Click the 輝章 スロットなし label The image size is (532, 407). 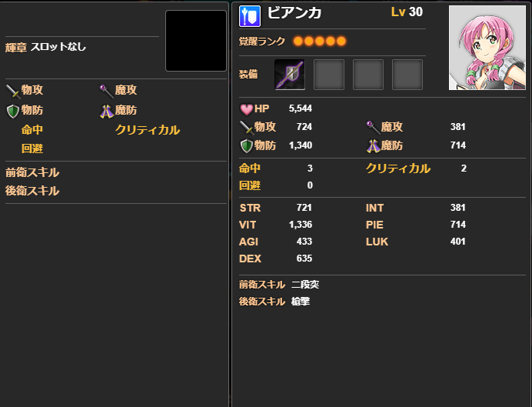[x=45, y=47]
